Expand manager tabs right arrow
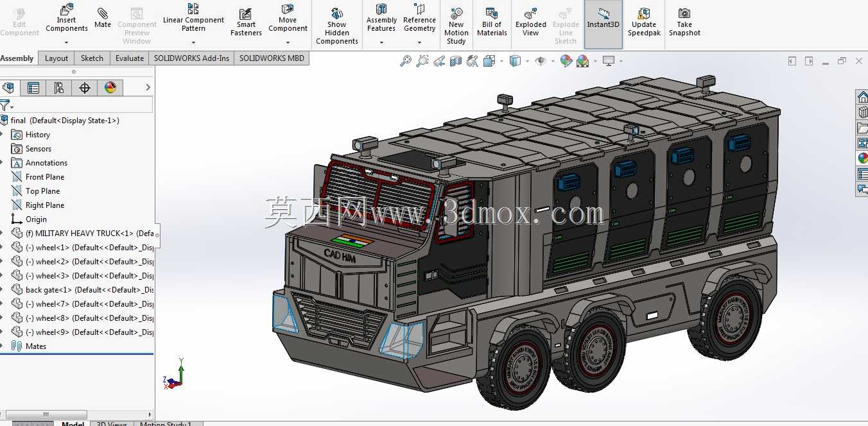Screen dimensions: 868x426 (x=148, y=88)
